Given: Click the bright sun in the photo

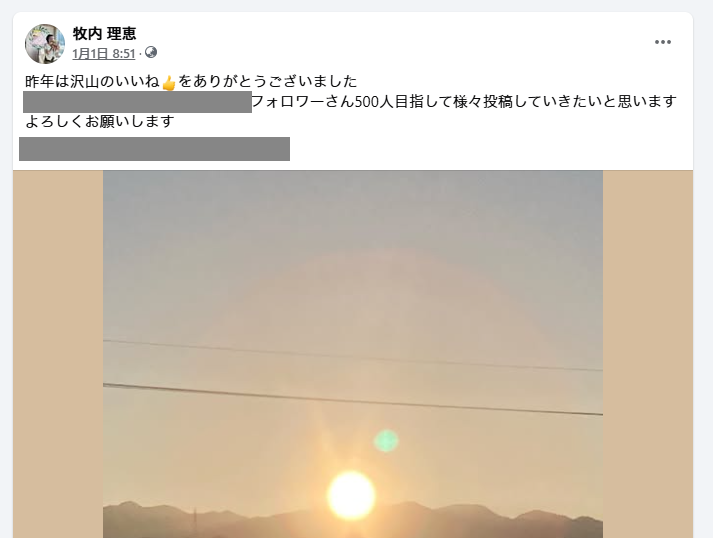Looking at the screenshot, I should click(x=351, y=496).
